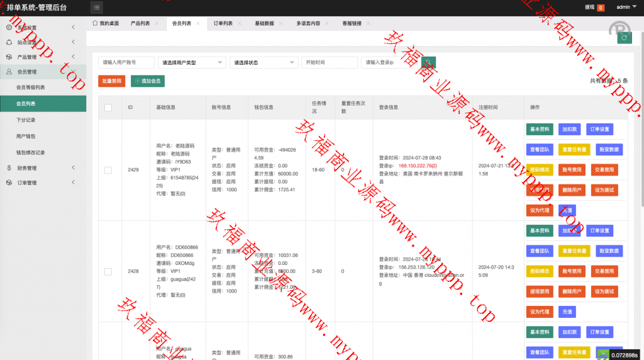Open 钱包修改记录 in the sidebar
Viewport: 644px width, 360px height.
coord(30,152)
